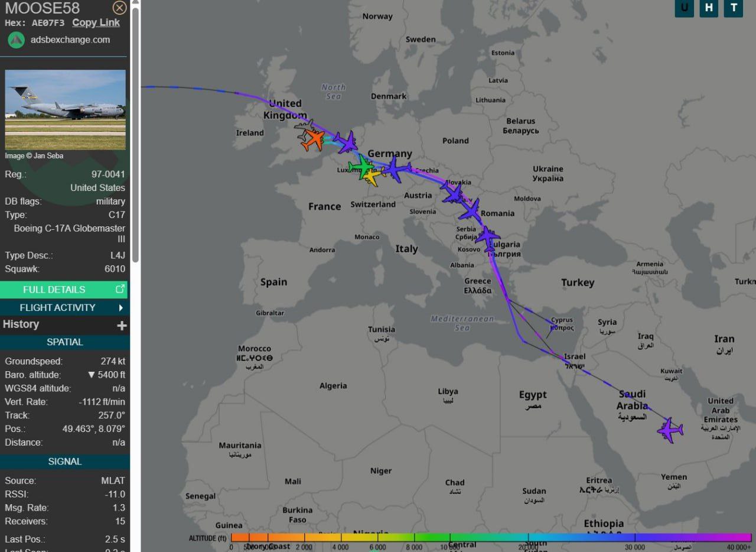The height and width of the screenshot is (552, 756).
Task: Select the green aircraft icon near Luxembourg
Action: point(360,167)
